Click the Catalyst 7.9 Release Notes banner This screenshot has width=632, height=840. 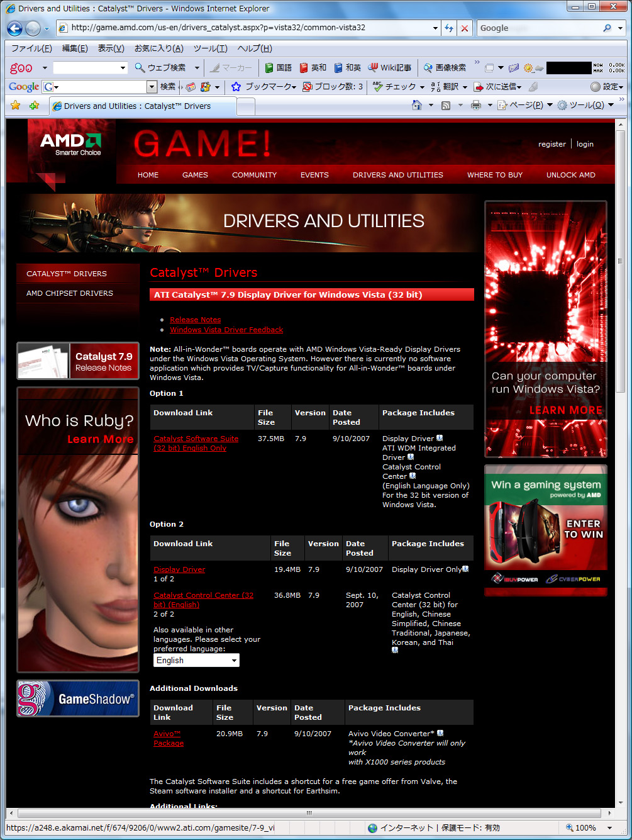coord(78,361)
